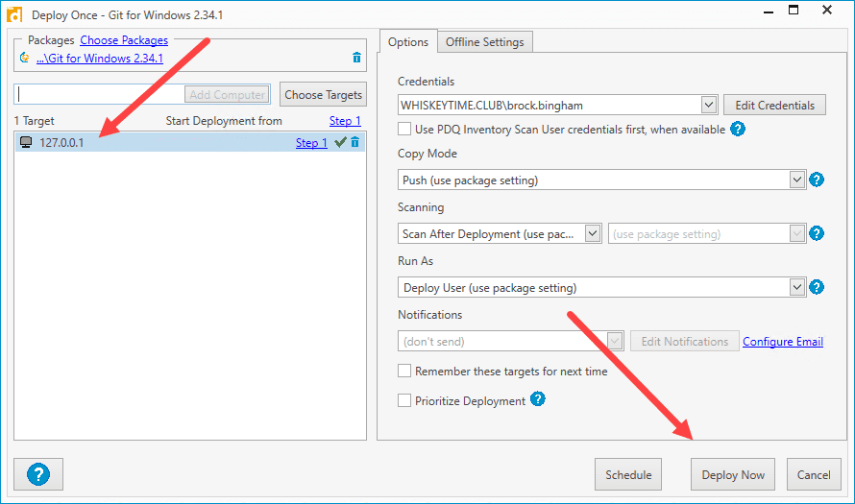Image resolution: width=855 pixels, height=504 pixels.
Task: Open help for PDQ Inventory Scan User credentials
Action: point(738,130)
